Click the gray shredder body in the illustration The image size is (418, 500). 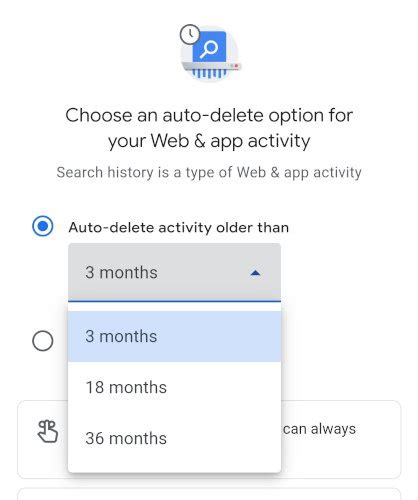tap(212, 66)
